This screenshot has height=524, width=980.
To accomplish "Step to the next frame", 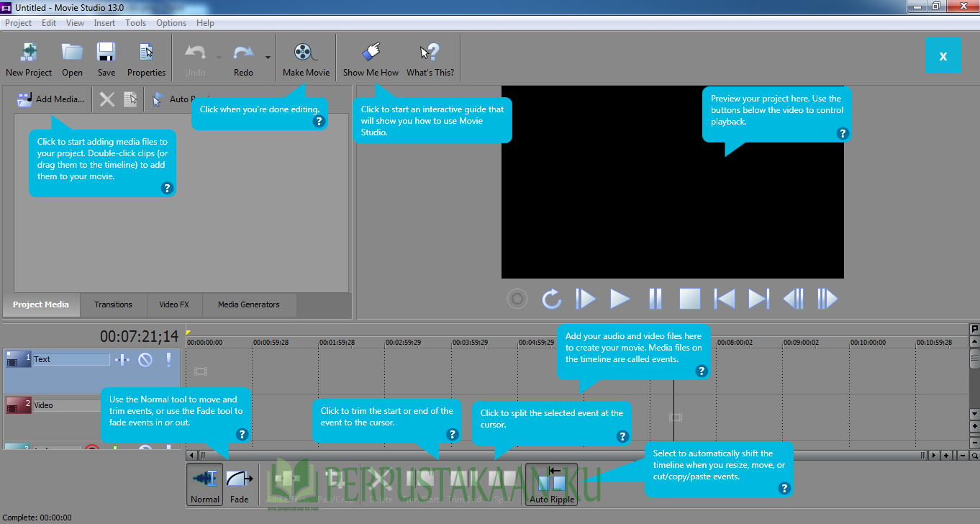I will 827,299.
